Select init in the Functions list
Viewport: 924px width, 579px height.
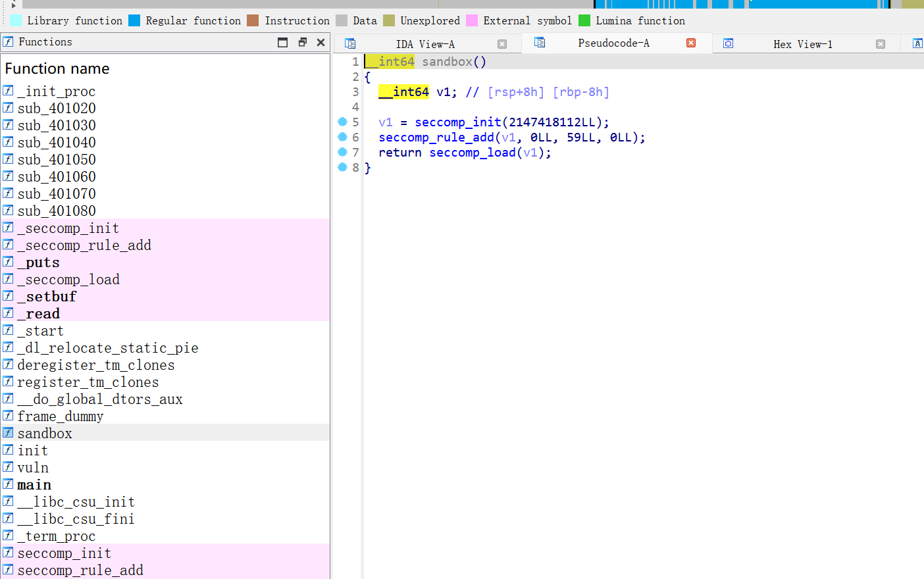(x=165, y=450)
